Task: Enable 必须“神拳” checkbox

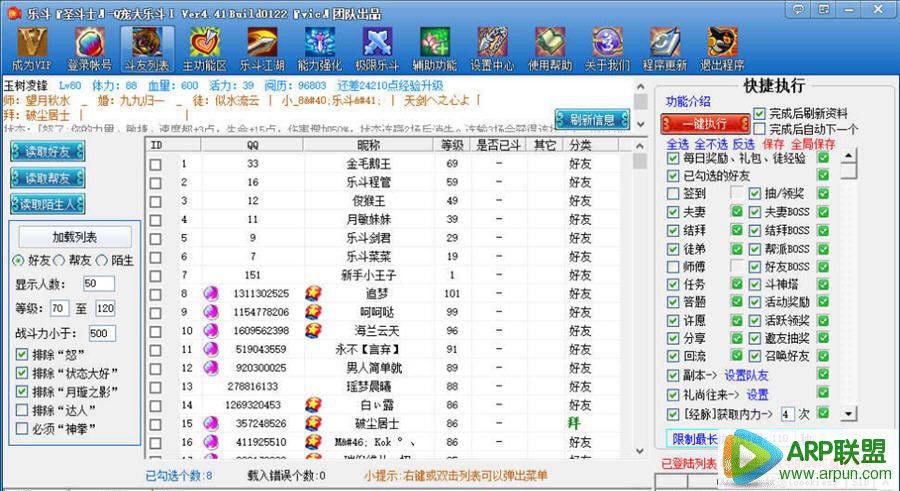Action: click(22, 428)
